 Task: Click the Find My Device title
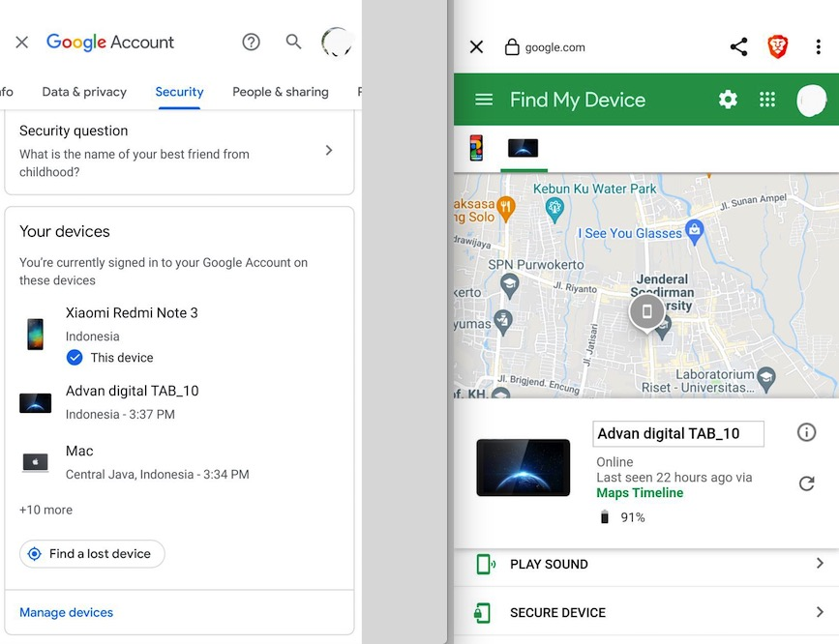tap(578, 100)
